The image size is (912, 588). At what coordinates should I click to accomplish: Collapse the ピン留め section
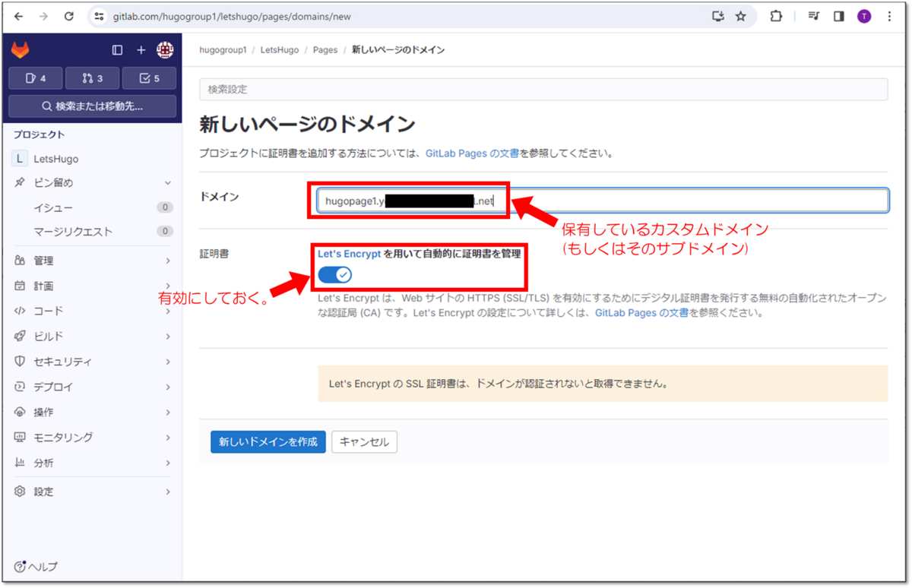tap(92, 183)
